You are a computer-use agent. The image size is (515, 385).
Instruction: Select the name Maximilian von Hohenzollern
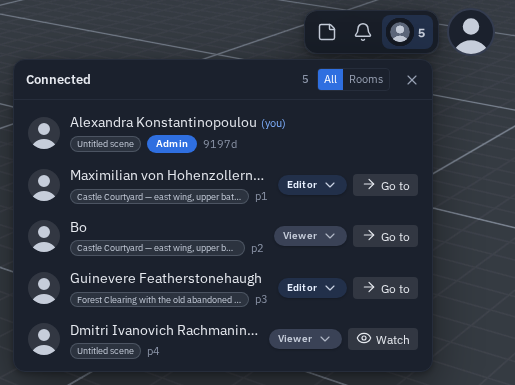167,175
